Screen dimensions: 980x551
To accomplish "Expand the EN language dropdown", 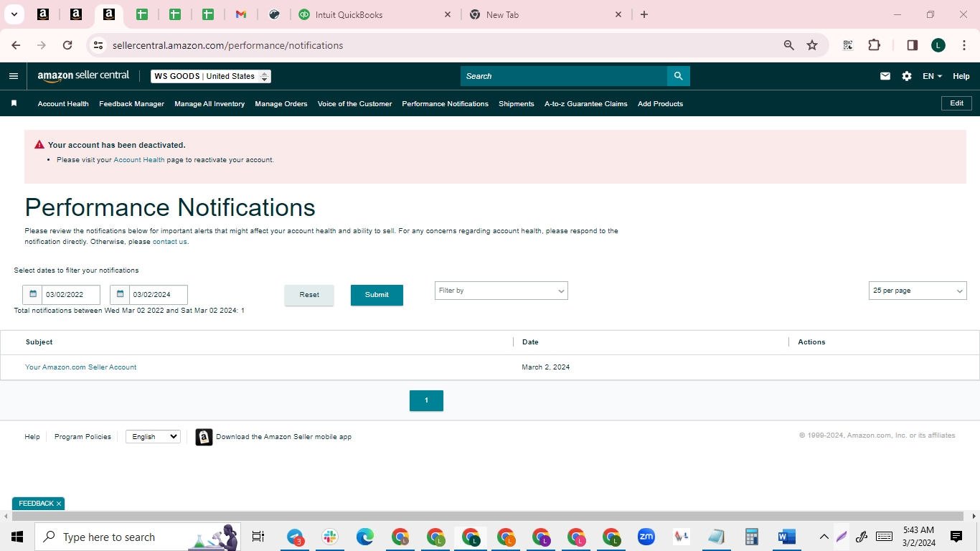I will pyautogui.click(x=932, y=76).
